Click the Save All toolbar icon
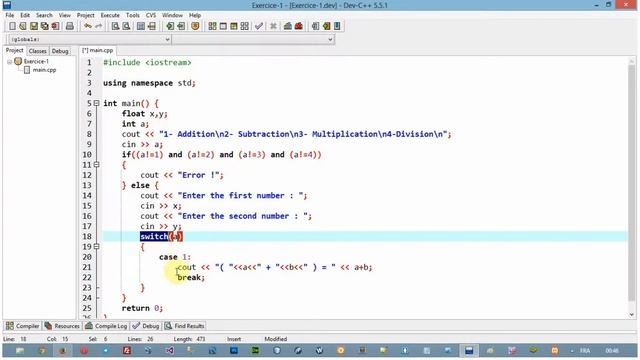Viewport: 640px width, 360px height. pyautogui.click(x=44, y=26)
